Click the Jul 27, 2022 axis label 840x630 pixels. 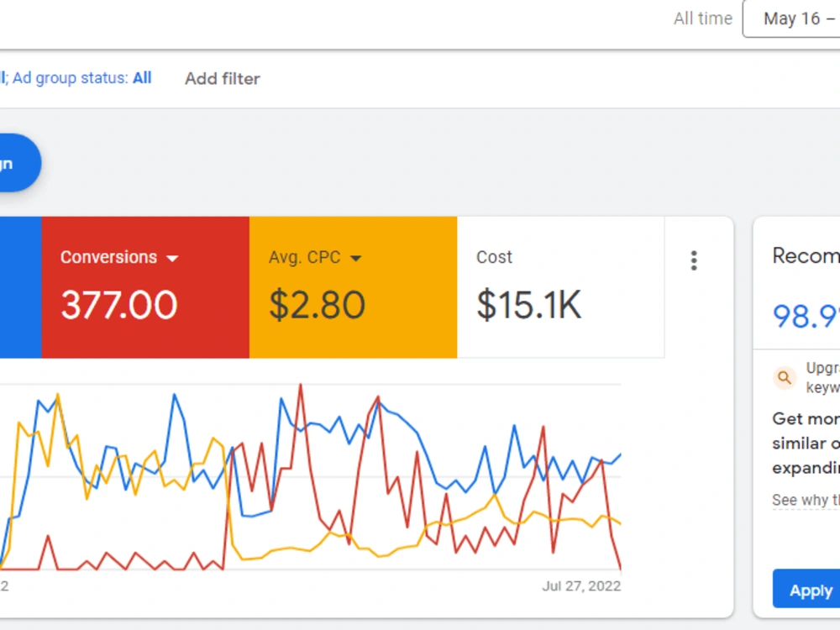tap(581, 586)
